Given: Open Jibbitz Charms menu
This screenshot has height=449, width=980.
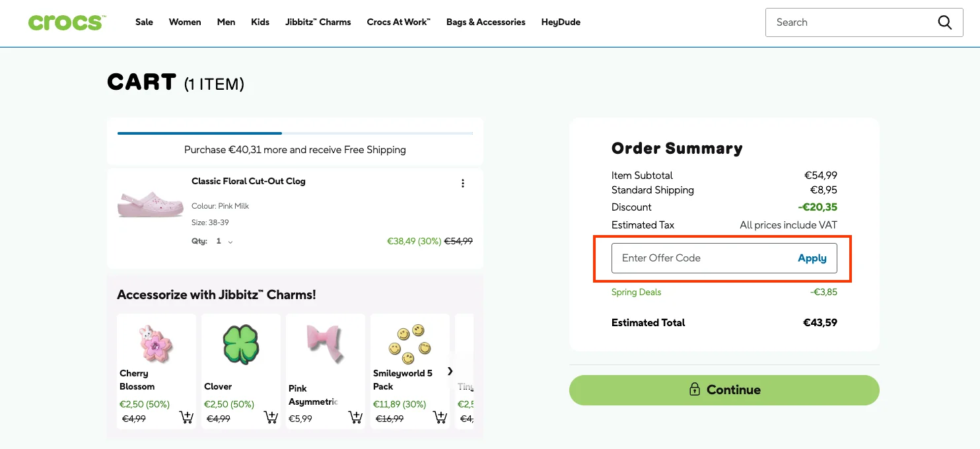Looking at the screenshot, I should (318, 22).
